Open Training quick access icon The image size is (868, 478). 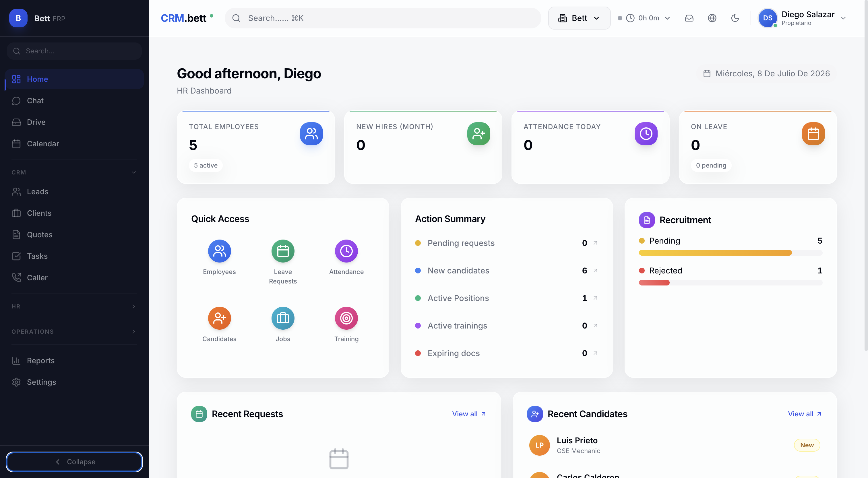[346, 318]
